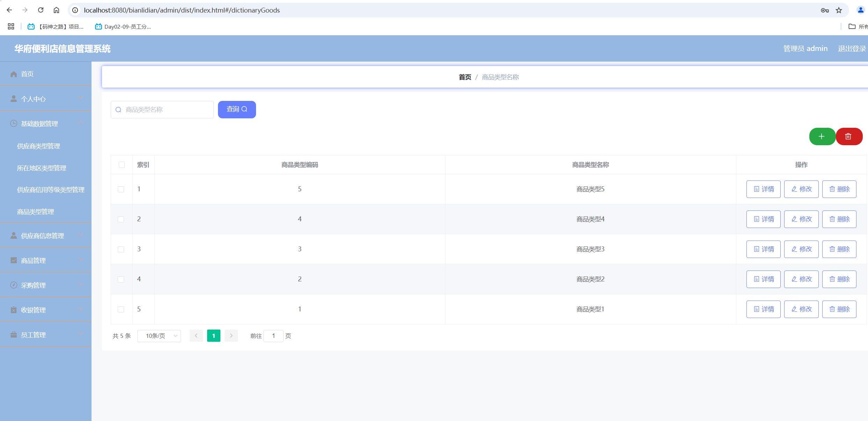Click the 首页 label in the sidebar
This screenshot has height=421, width=868.
(x=27, y=74)
